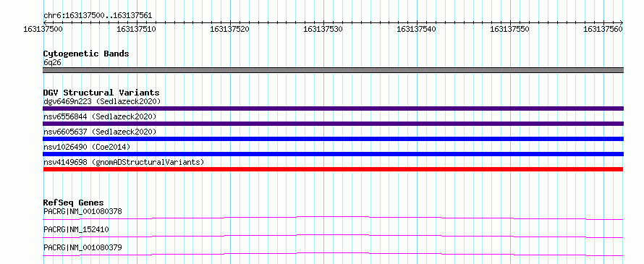
Task: Open transcript PACRG|NM_152410 label
Action: [x=76, y=230]
